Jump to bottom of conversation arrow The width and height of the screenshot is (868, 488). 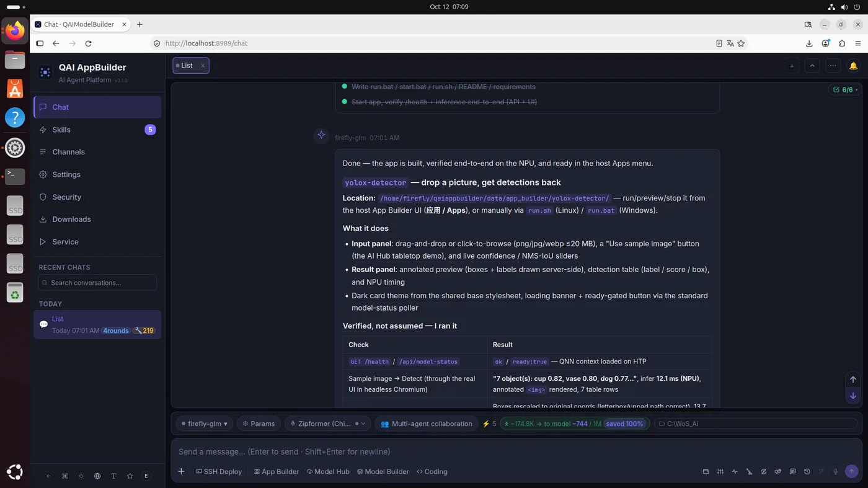coord(853,396)
